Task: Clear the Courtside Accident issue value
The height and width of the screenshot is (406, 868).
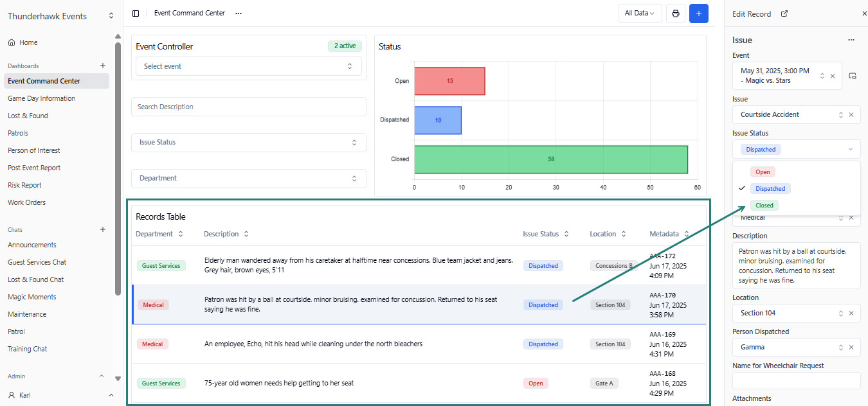Action: [851, 115]
